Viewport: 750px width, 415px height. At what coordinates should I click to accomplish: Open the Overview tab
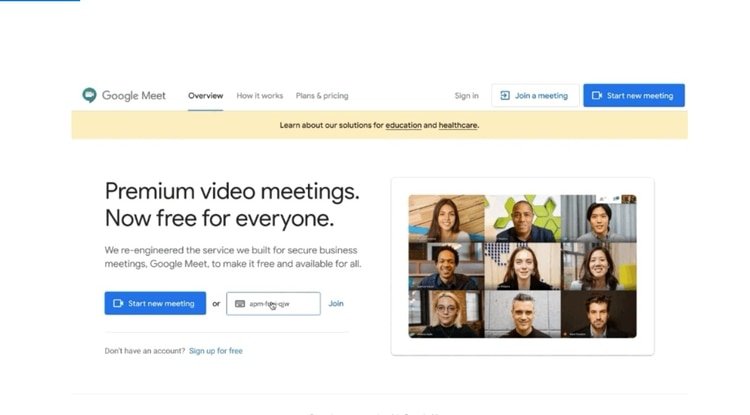205,96
